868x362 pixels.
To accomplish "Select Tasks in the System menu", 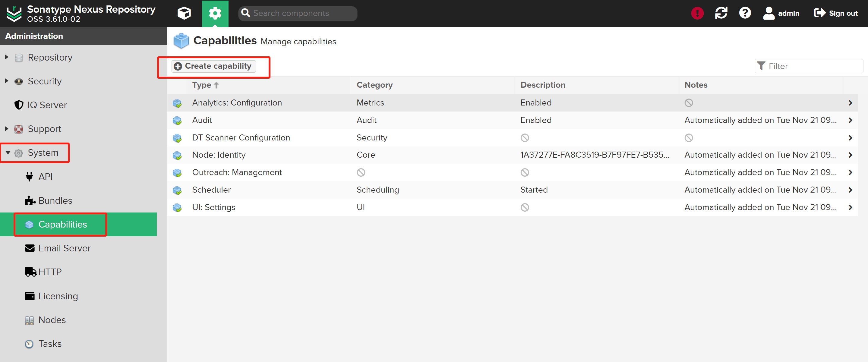I will tap(49, 344).
